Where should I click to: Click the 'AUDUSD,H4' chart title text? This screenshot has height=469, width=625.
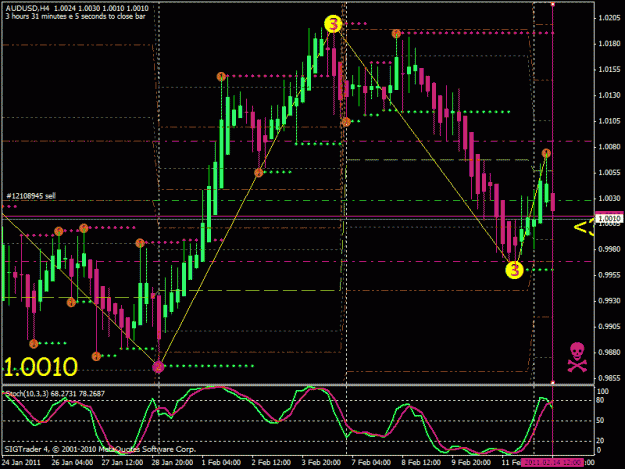click(x=27, y=8)
